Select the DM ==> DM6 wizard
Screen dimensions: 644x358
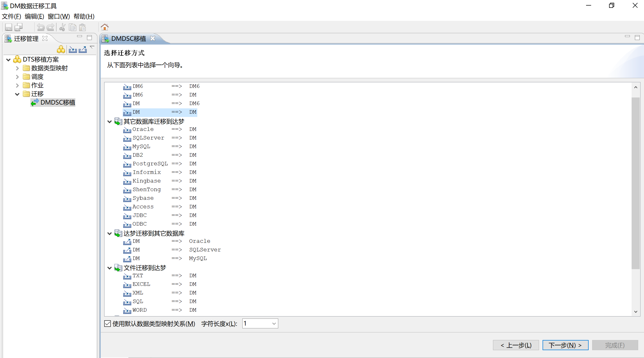click(x=161, y=104)
